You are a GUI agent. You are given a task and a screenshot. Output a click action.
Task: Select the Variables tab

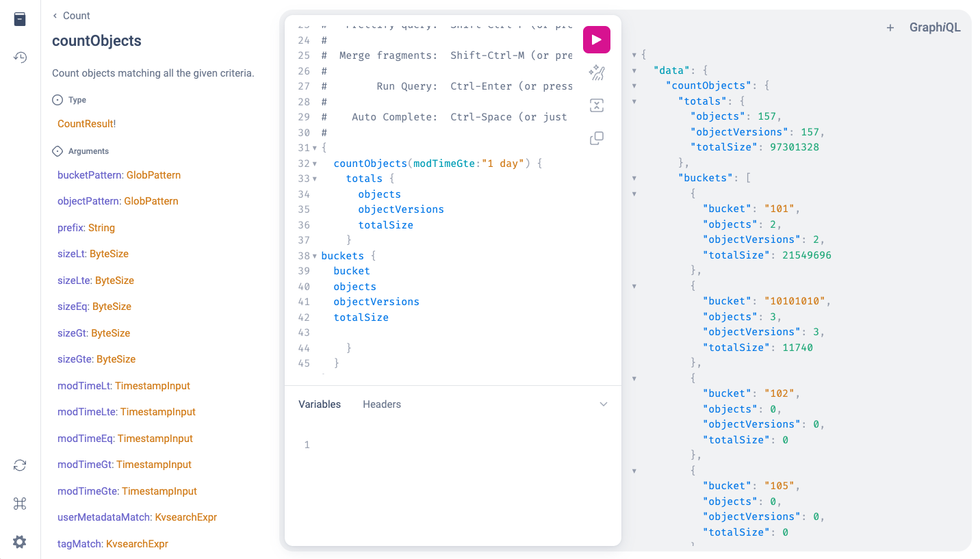319,404
